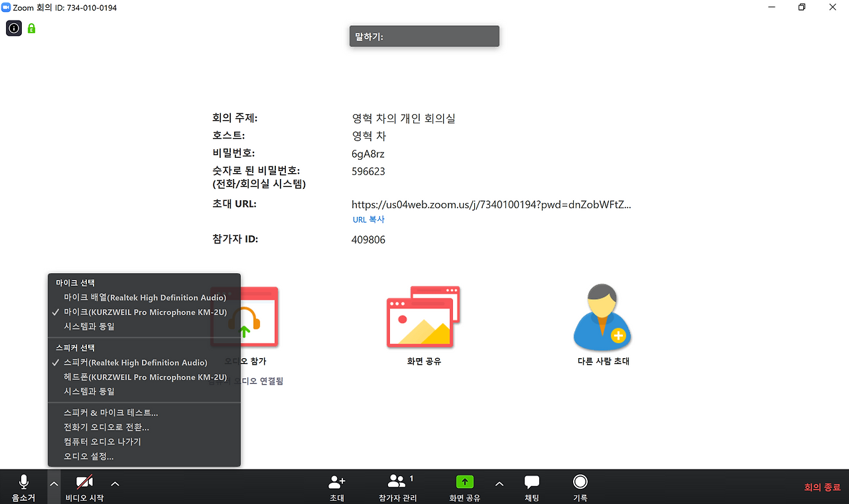The height and width of the screenshot is (504, 849).
Task: Click the 다른 사람 초대 person icon
Action: pyautogui.click(x=602, y=317)
